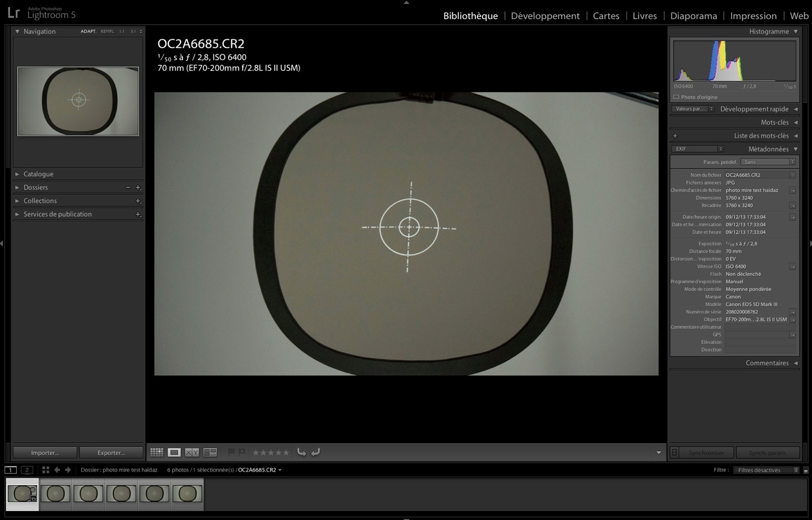Click the add Collections plus icon
The height and width of the screenshot is (520, 812).
[138, 201]
